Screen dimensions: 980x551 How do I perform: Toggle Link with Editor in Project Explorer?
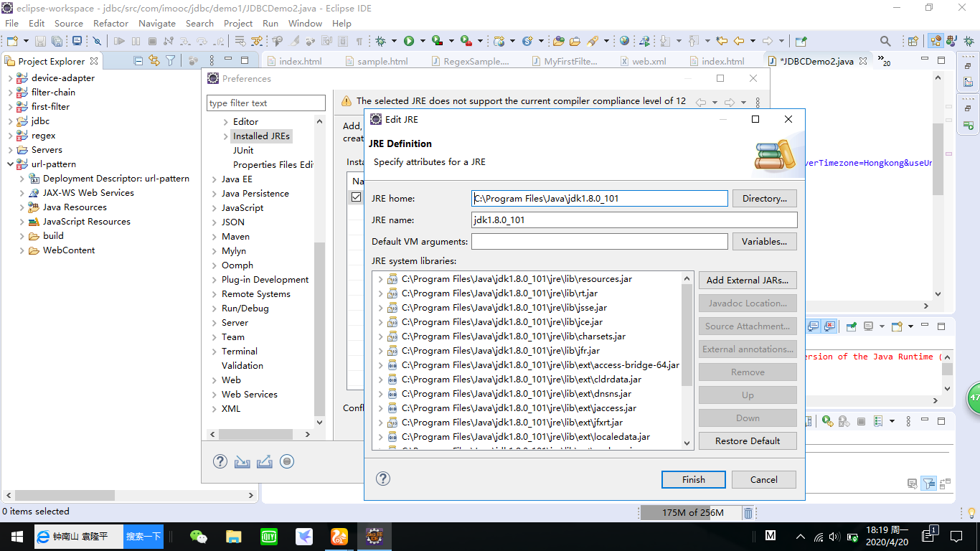click(x=154, y=61)
